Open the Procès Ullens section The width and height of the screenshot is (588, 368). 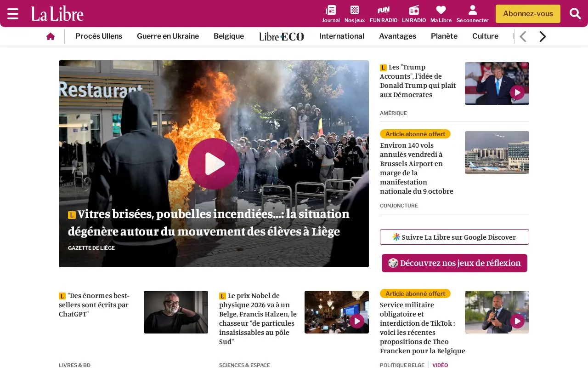99,36
